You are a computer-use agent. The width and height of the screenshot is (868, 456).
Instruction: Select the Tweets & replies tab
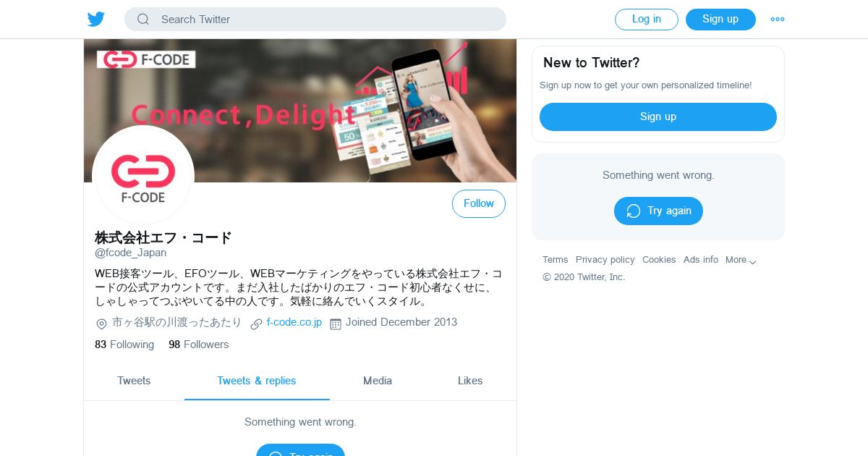(x=257, y=381)
